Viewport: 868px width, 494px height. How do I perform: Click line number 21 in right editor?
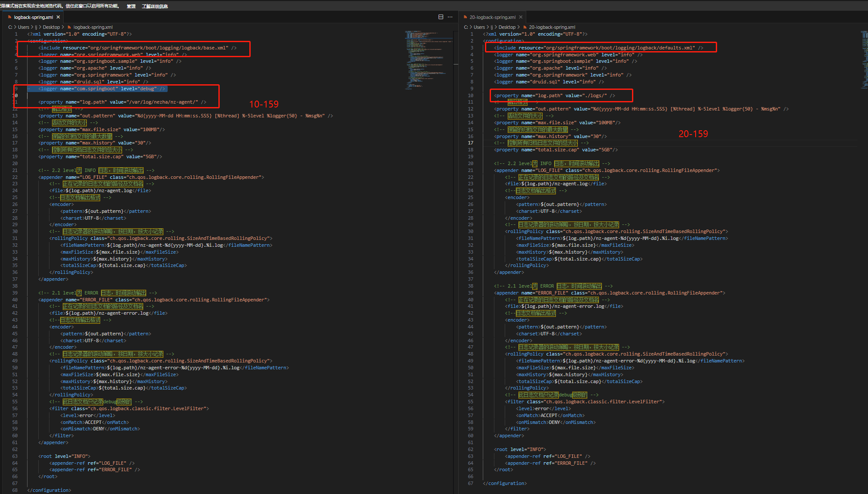pyautogui.click(x=470, y=170)
